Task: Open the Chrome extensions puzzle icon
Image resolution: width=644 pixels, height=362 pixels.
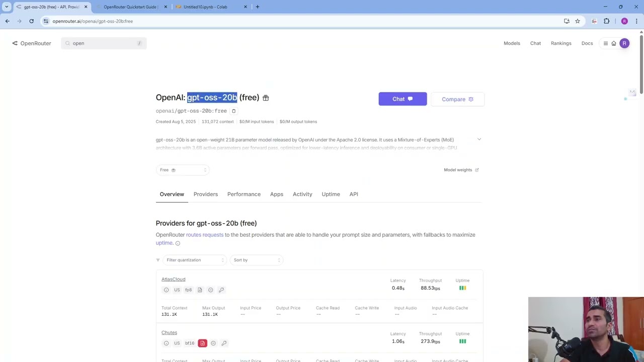Action: tap(606, 21)
